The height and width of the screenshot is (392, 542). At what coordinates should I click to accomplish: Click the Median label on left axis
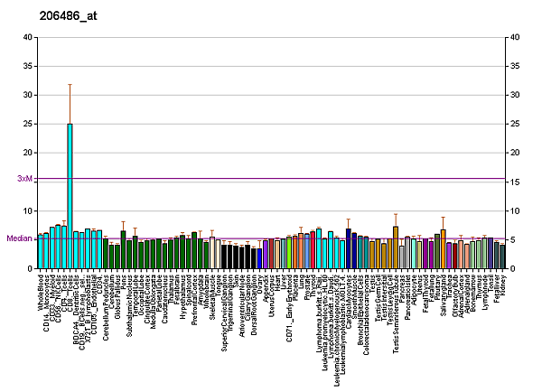pyautogui.click(x=20, y=239)
